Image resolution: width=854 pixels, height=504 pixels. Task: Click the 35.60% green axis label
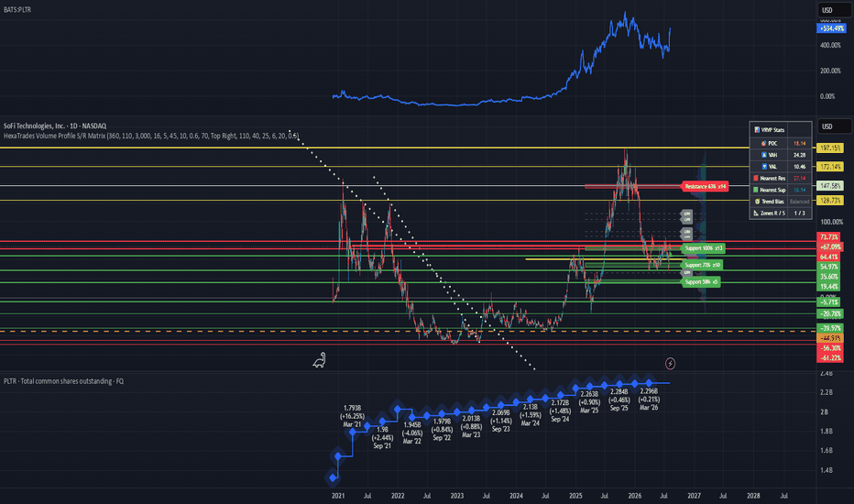tap(829, 276)
